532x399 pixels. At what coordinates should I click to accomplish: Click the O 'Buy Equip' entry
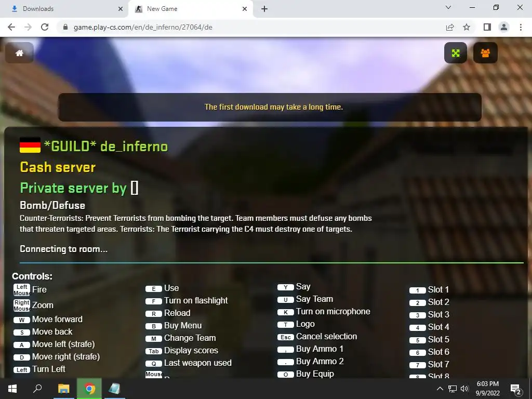tap(305, 374)
